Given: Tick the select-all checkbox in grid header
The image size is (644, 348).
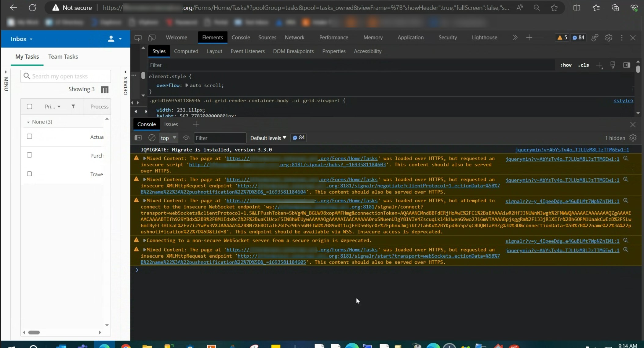Looking at the screenshot, I should pos(29,106).
